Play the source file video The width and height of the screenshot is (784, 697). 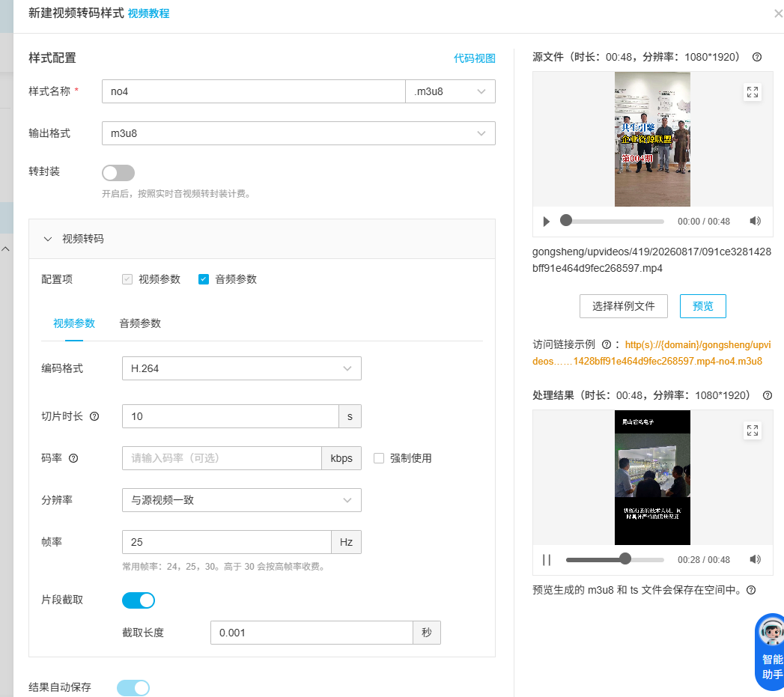(546, 222)
